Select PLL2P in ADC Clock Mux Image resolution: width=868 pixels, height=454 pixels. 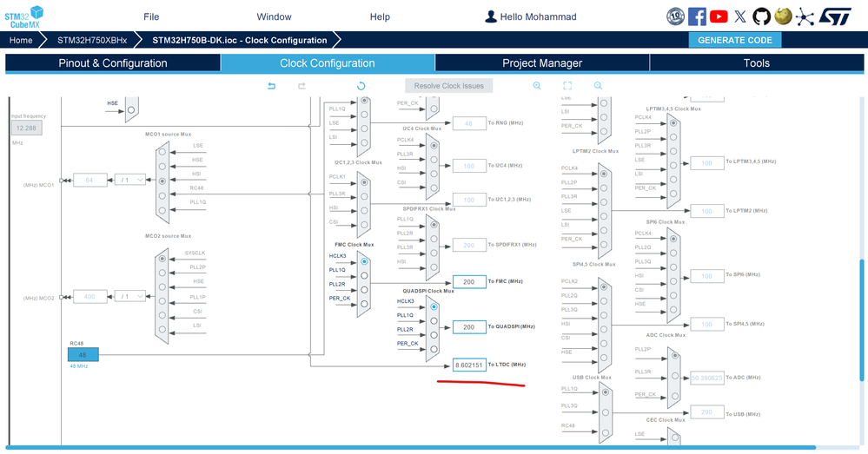(675, 356)
